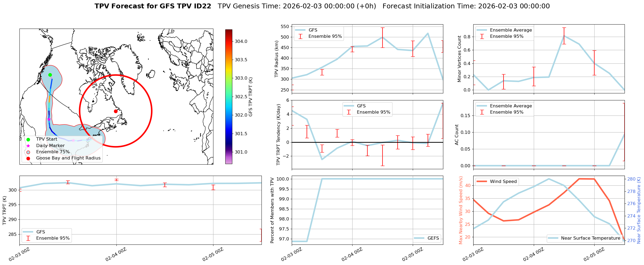The image size is (644, 265).
Task: Click the Minor Vortices Count axis label
Action: [459, 59]
